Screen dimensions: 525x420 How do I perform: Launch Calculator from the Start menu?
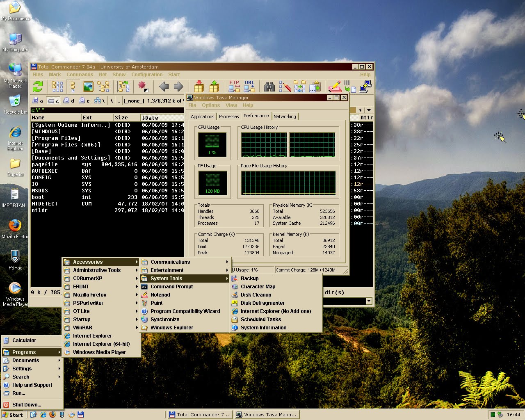click(x=32, y=340)
